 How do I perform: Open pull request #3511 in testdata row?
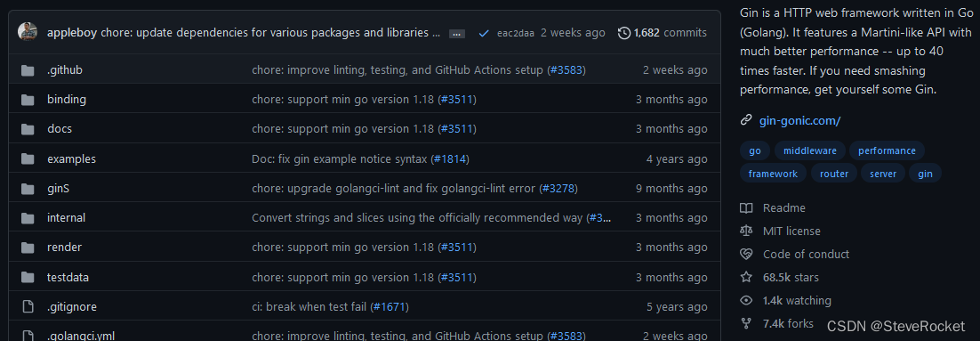(457, 277)
